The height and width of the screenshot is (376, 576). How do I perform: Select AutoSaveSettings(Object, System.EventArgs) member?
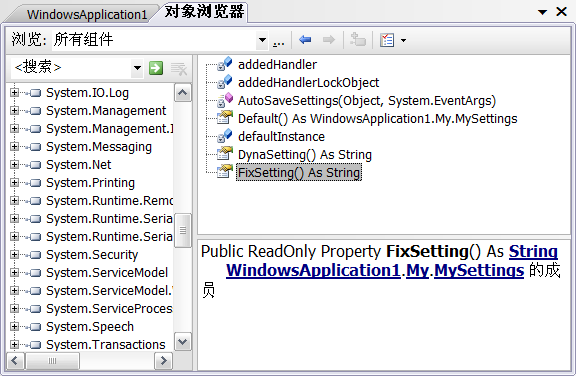(x=367, y=101)
